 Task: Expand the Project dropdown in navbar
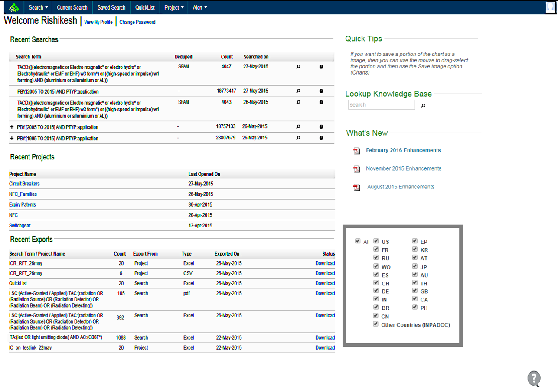174,7
